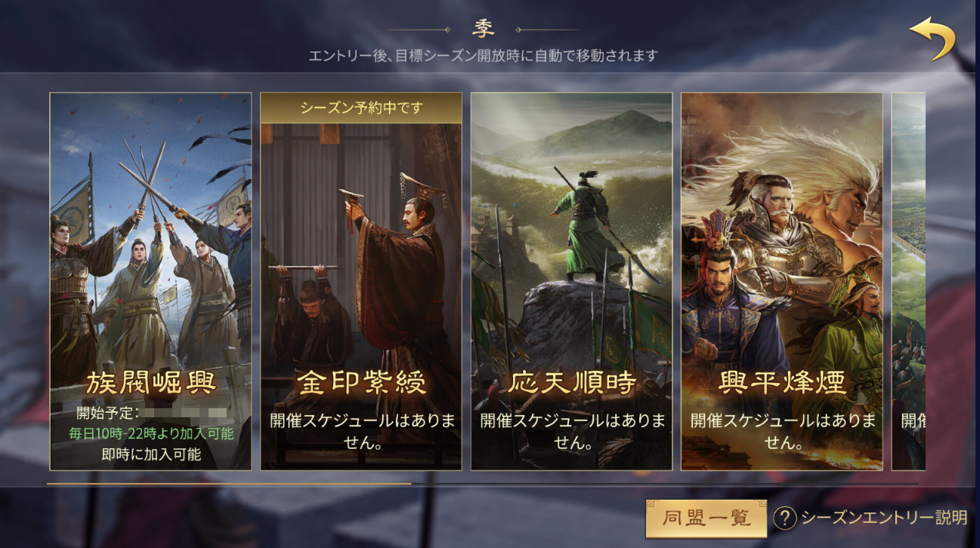Select the 族閥崛興 season card

pyautogui.click(x=150, y=281)
